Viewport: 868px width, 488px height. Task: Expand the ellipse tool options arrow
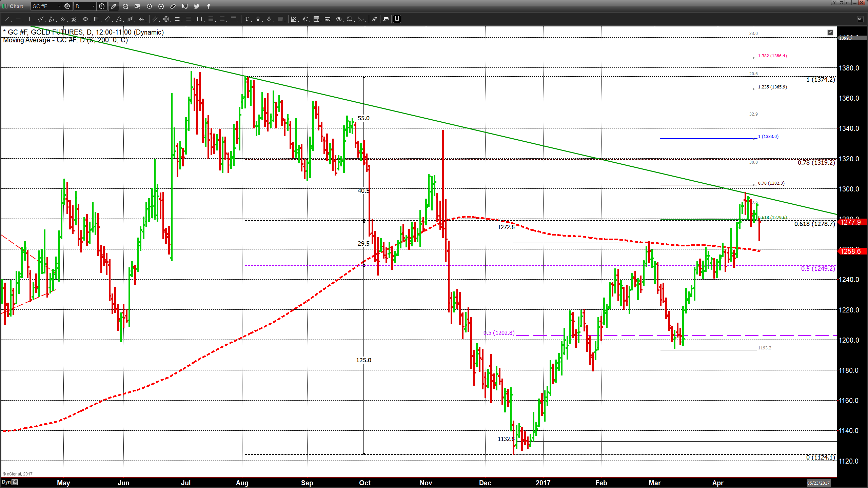[90, 21]
